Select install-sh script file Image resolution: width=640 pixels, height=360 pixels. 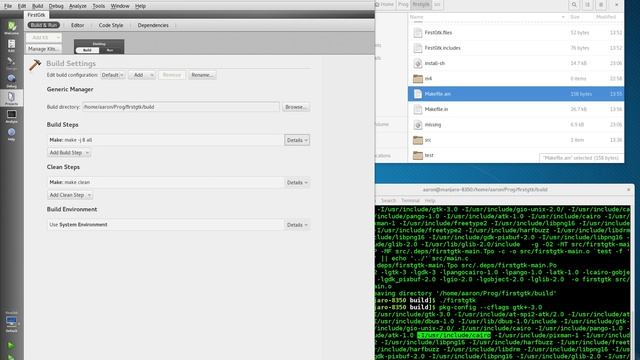tap(516, 63)
